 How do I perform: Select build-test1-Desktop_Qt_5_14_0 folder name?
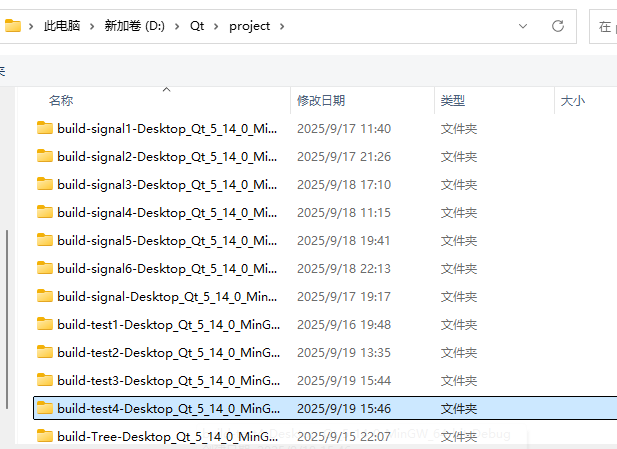168,325
